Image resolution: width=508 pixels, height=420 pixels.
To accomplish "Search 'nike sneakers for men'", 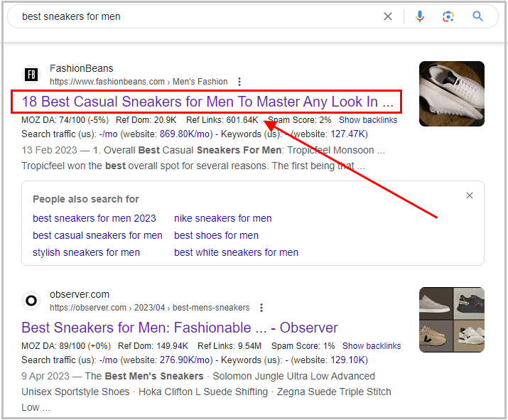I will (x=223, y=218).
